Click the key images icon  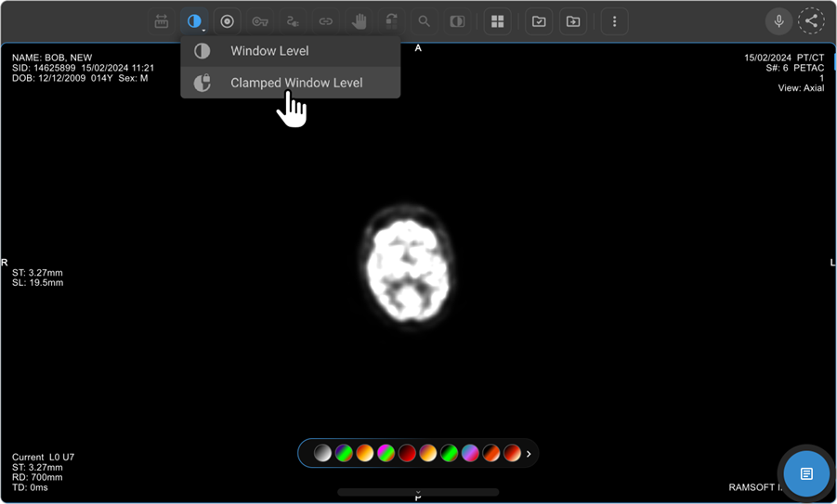(x=260, y=21)
